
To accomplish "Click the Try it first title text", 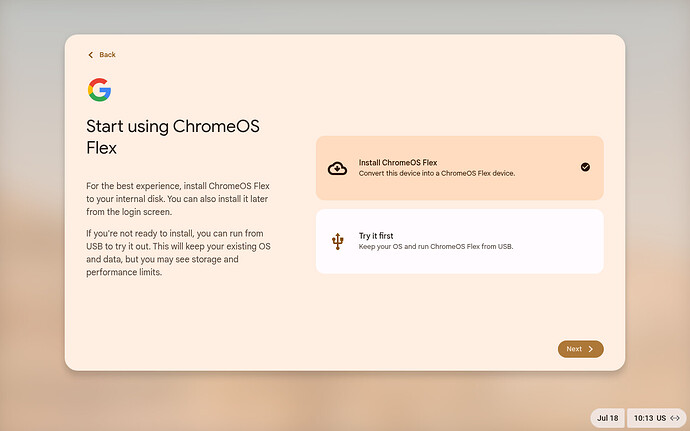I will 376,236.
